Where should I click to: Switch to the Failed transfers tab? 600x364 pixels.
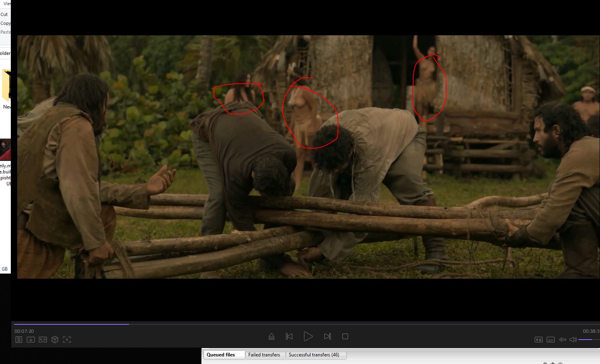264,355
